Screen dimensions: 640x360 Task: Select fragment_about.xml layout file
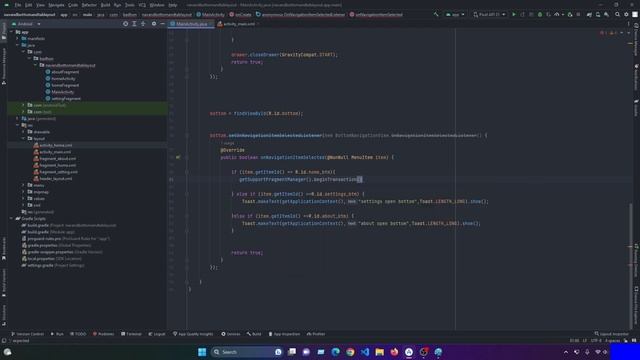pos(58,158)
